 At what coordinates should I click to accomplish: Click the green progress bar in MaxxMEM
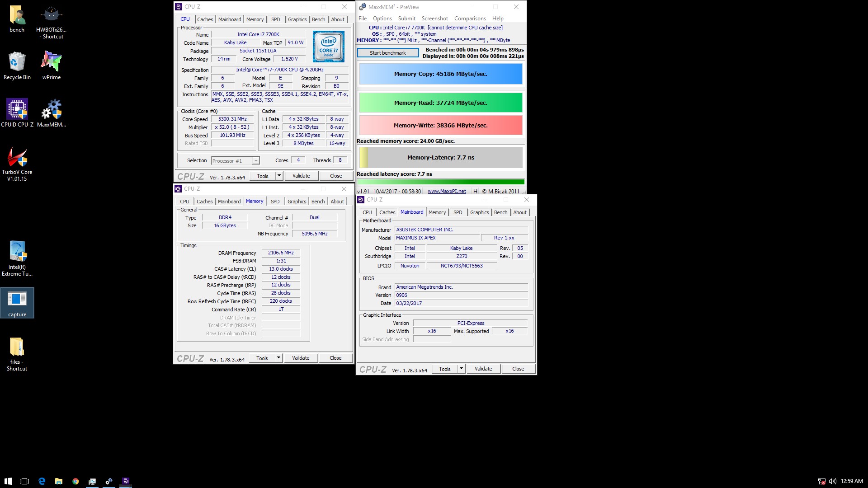click(x=441, y=182)
